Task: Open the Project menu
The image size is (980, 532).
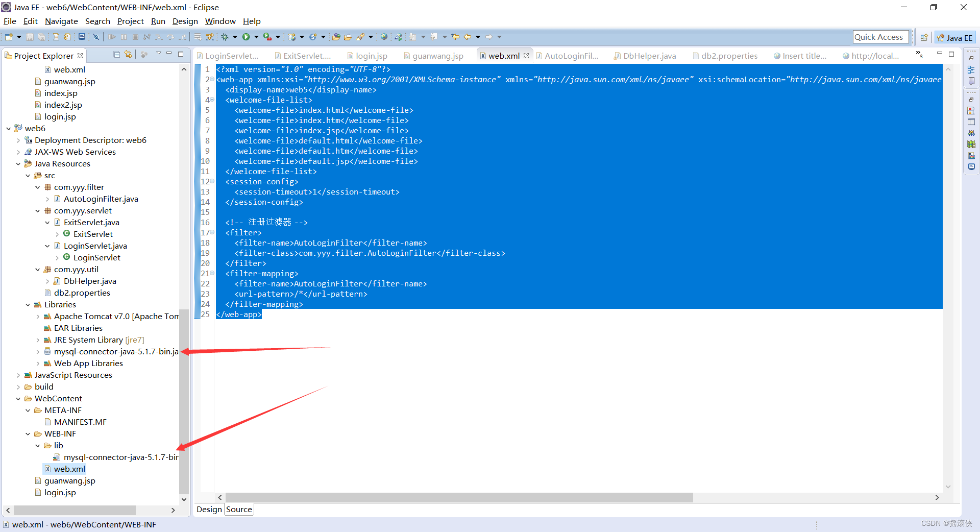Action: (130, 21)
